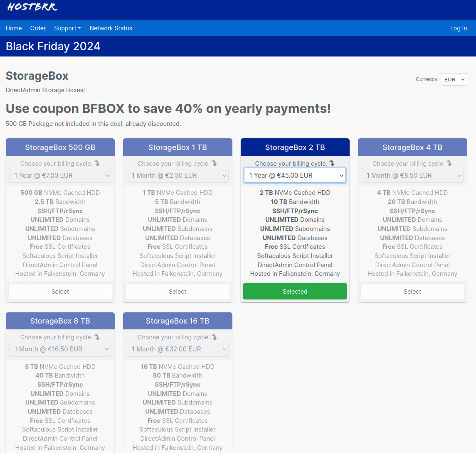476x454 pixels.
Task: Click the StorageBox 8 TB card header
Action: pyautogui.click(x=60, y=321)
